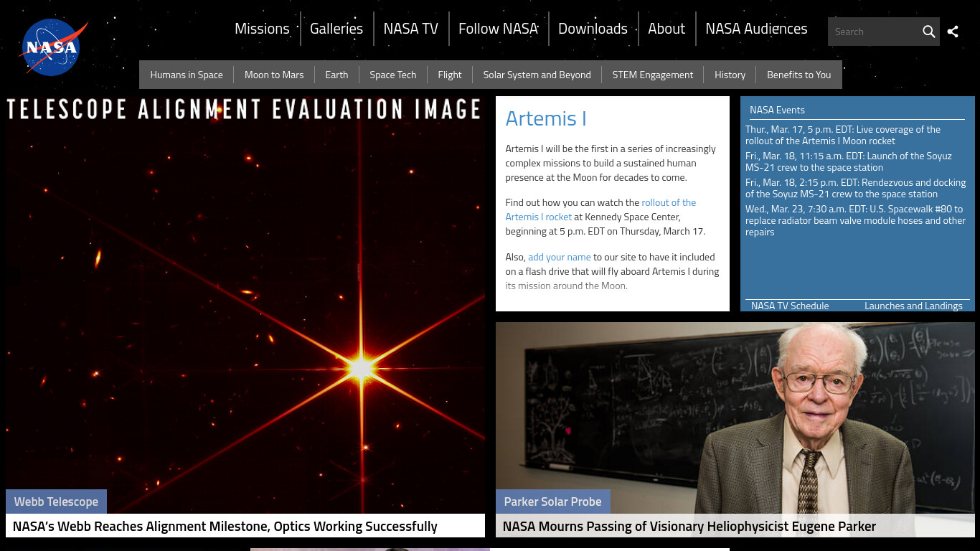
Task: Select the Benefits to You topic
Action: [799, 75]
